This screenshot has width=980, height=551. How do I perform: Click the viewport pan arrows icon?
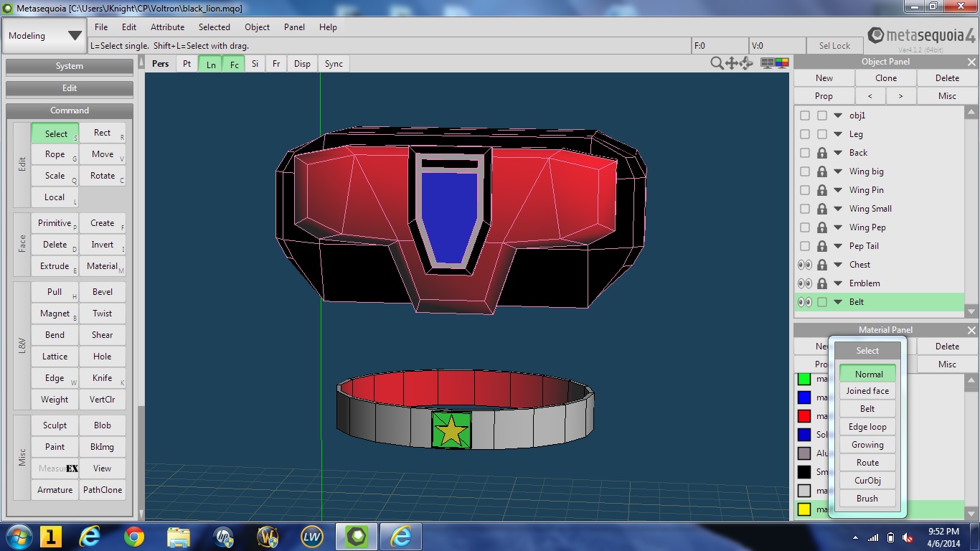(x=732, y=63)
